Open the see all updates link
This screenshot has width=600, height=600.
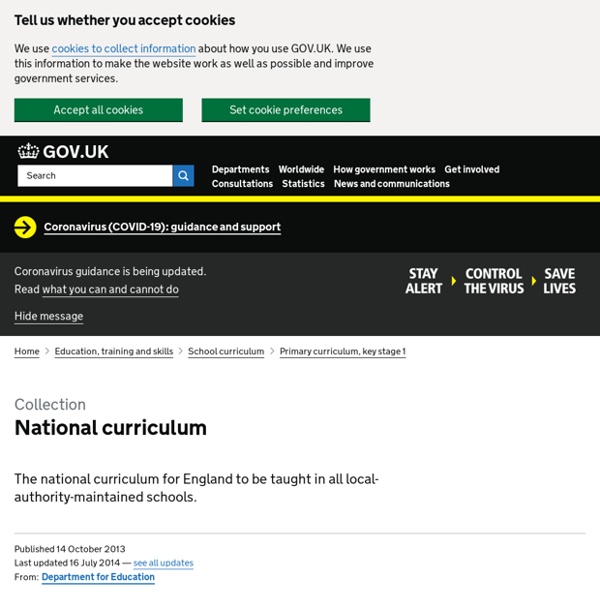(163, 563)
